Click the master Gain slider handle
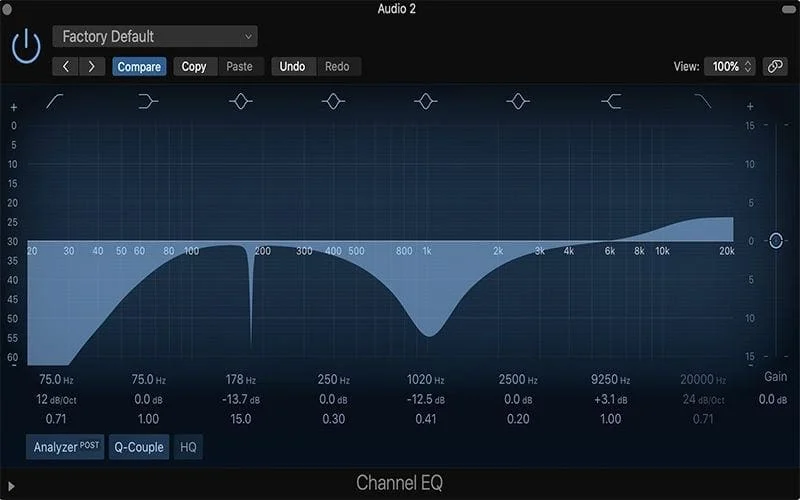This screenshot has width=800, height=500. 776,240
